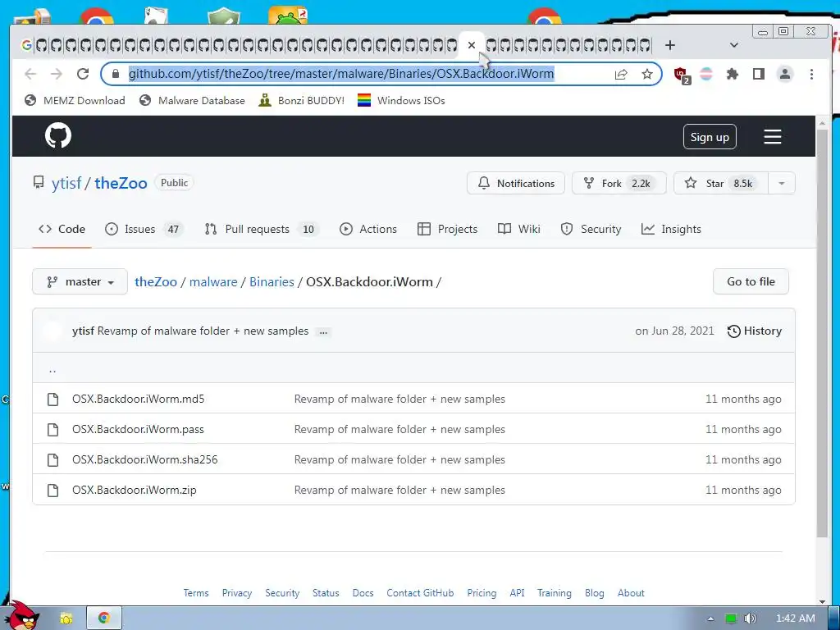Reload the current page
This screenshot has height=630, width=840.
pyautogui.click(x=83, y=74)
